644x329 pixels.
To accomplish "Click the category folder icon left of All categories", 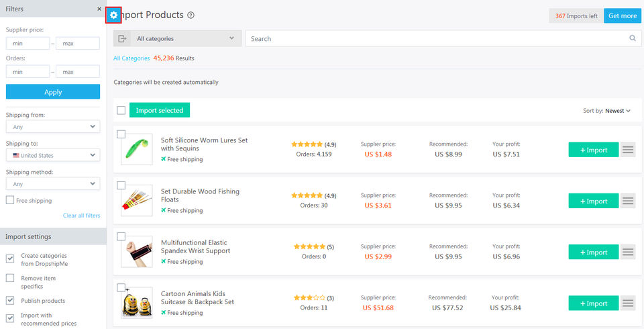I will coord(121,39).
